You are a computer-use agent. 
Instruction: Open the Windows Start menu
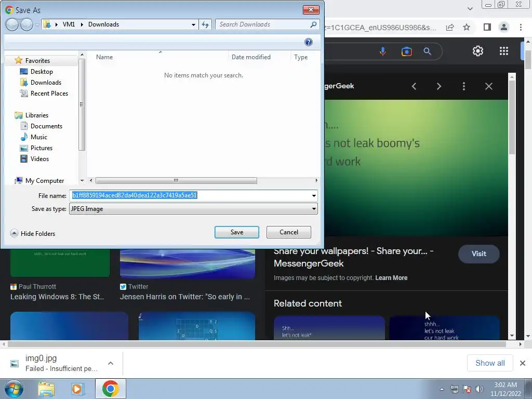click(14, 389)
